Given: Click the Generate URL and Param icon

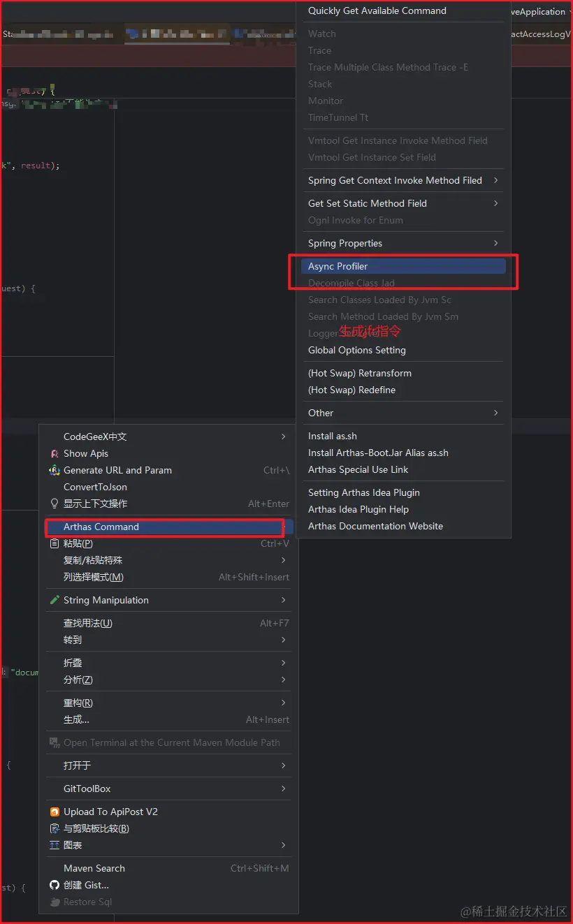Looking at the screenshot, I should 55,470.
